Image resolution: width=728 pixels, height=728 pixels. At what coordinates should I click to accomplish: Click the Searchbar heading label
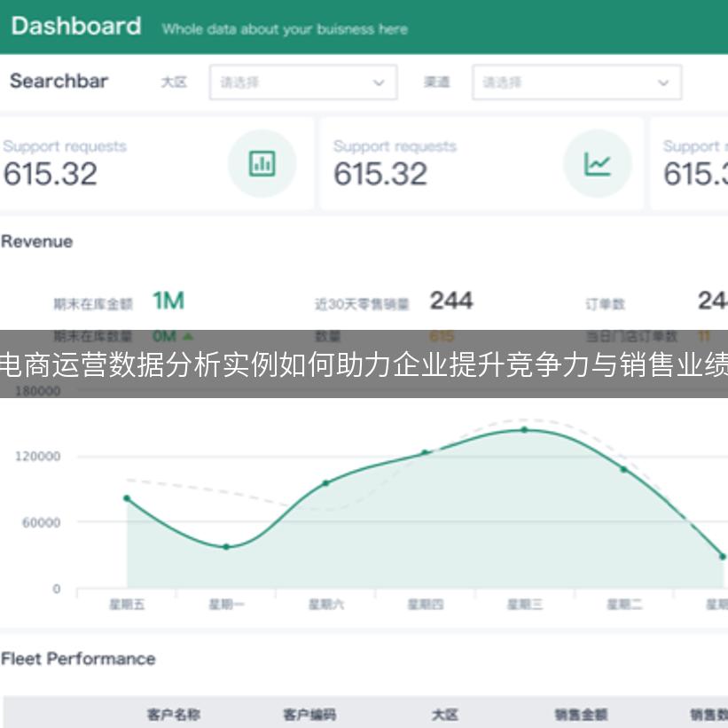(x=59, y=81)
